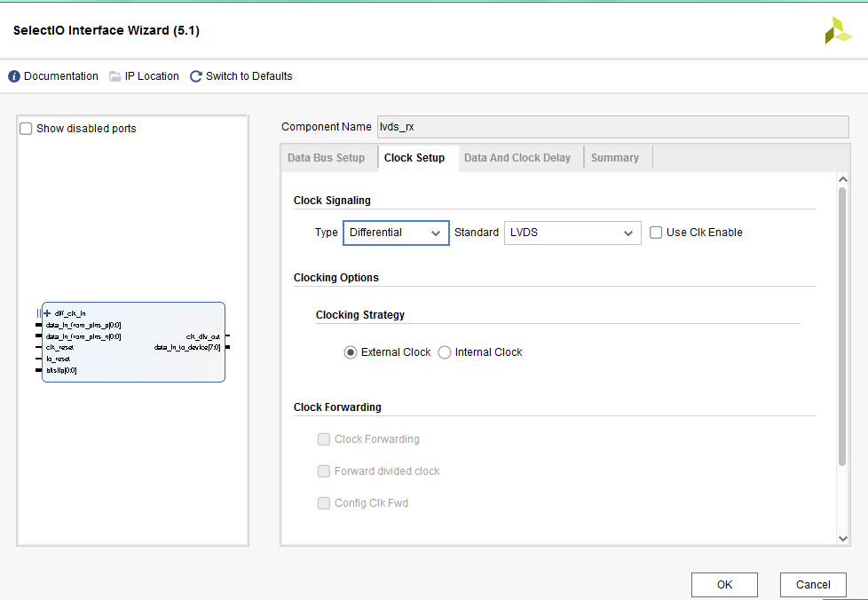
Task: Click the Cancel button
Action: click(x=813, y=585)
